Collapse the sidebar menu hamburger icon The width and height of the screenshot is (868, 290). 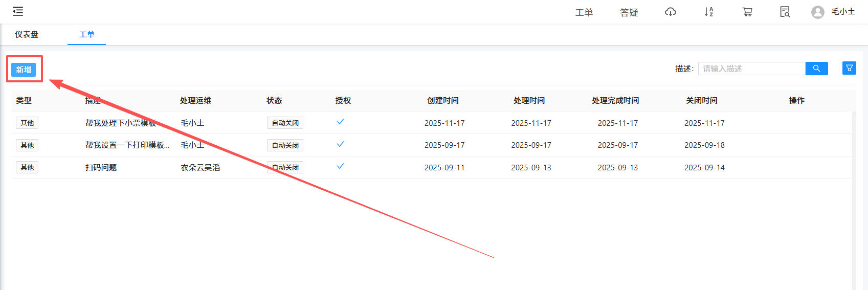(x=18, y=11)
